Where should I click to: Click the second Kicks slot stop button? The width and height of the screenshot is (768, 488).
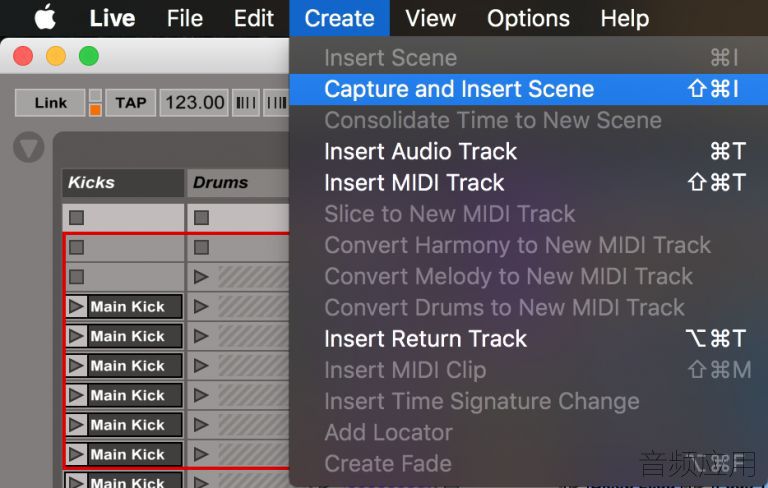[76, 247]
